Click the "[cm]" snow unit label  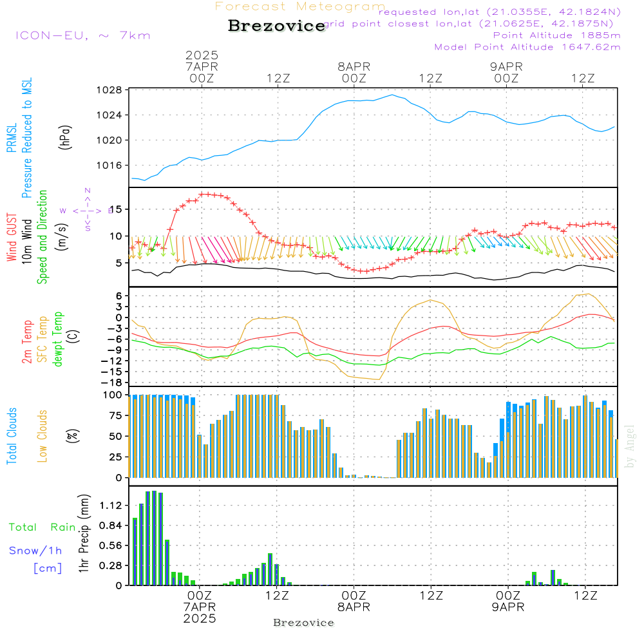(x=48, y=568)
